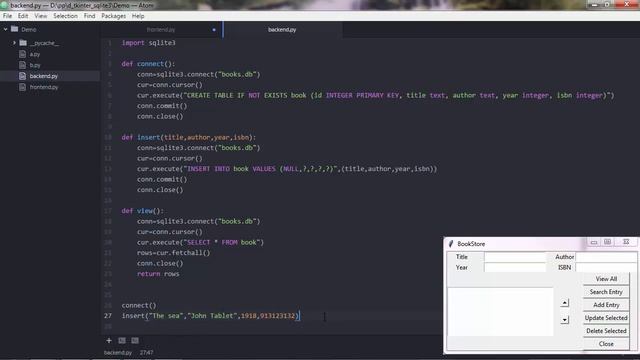640x360 pixels.
Task: Click the backend.py file name in status bar
Action: tap(118, 353)
